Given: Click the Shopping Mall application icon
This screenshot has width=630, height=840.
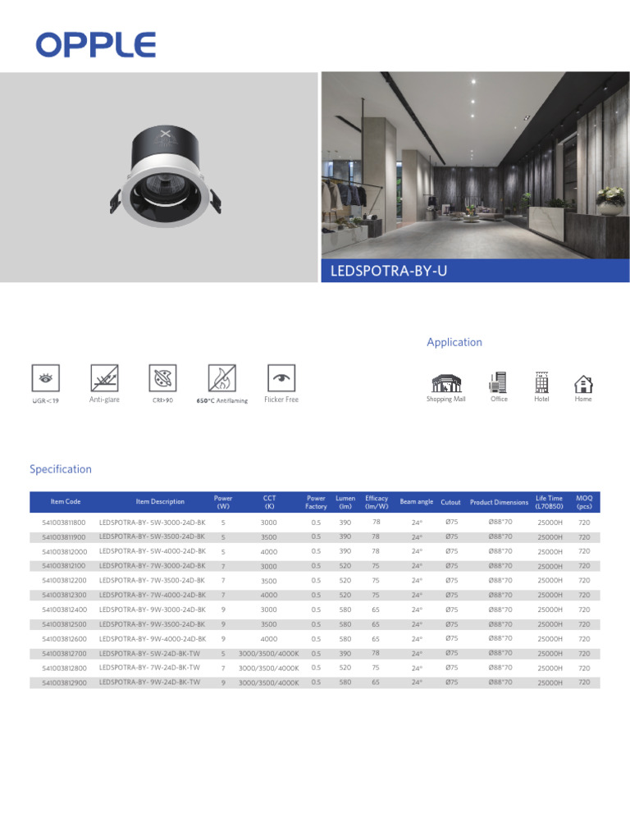Looking at the screenshot, I should coord(446,383).
